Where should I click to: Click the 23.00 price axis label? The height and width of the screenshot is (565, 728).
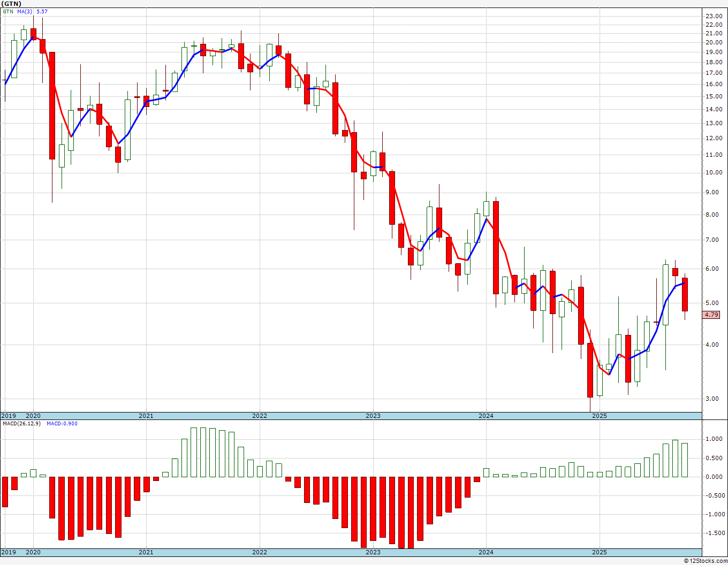coord(714,17)
